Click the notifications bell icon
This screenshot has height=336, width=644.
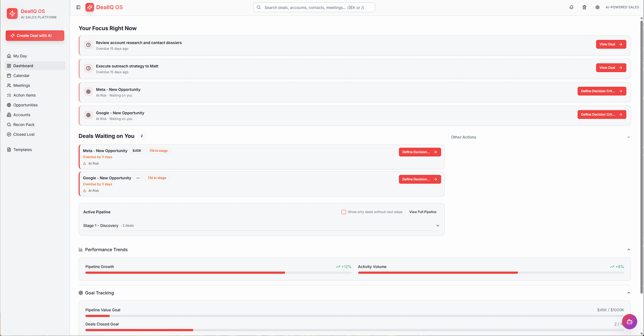click(x=571, y=7)
